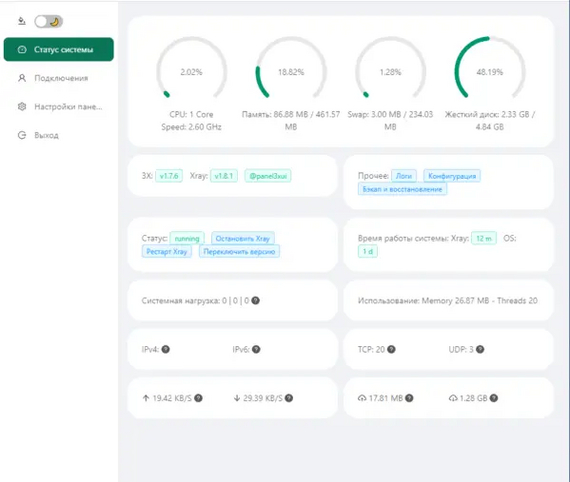Viewport: 570px width, 482px height.
Task: Click the Остановить Xray button
Action: 243,238
